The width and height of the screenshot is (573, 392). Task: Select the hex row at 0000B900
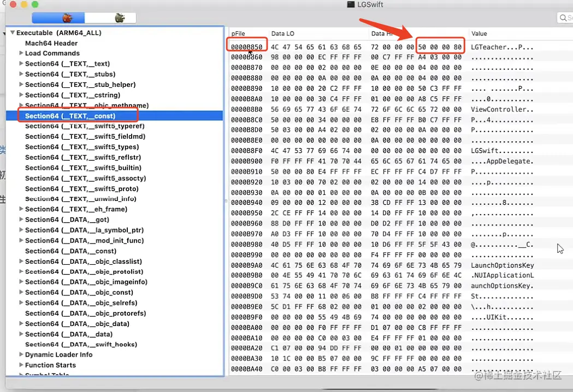point(401,161)
